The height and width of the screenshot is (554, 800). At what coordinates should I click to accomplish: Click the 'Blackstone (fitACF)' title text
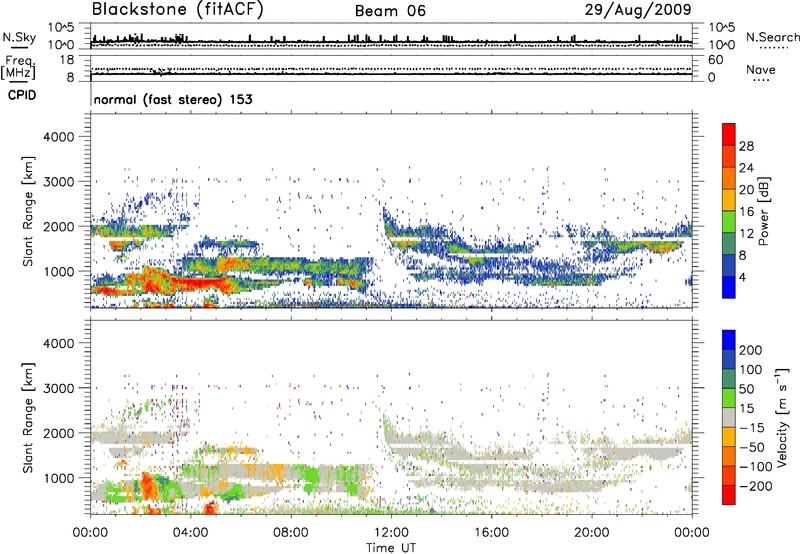pyautogui.click(x=178, y=9)
